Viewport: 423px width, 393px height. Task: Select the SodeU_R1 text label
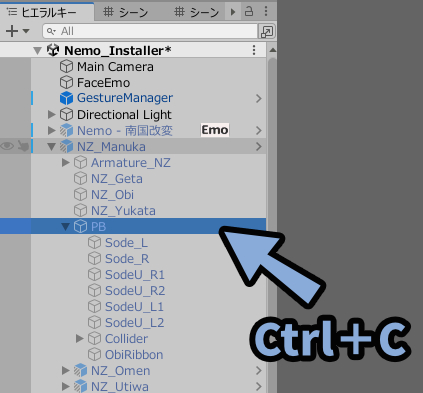pyautogui.click(x=135, y=275)
